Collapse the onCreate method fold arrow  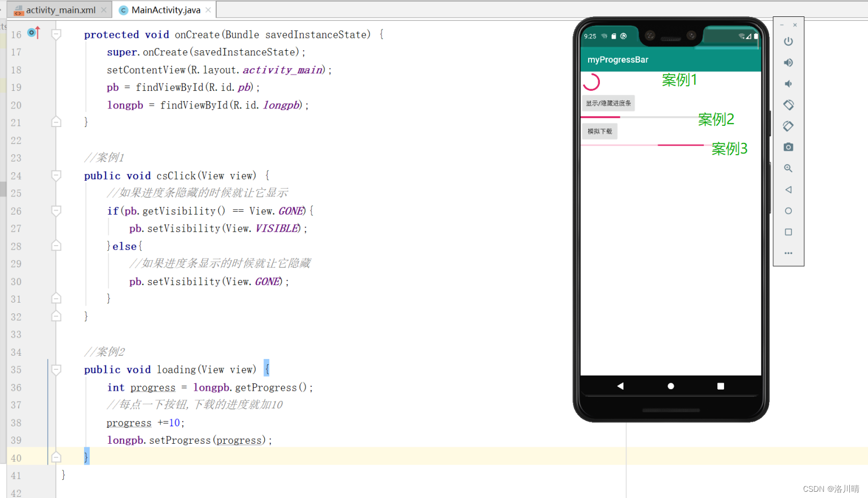[x=55, y=34]
